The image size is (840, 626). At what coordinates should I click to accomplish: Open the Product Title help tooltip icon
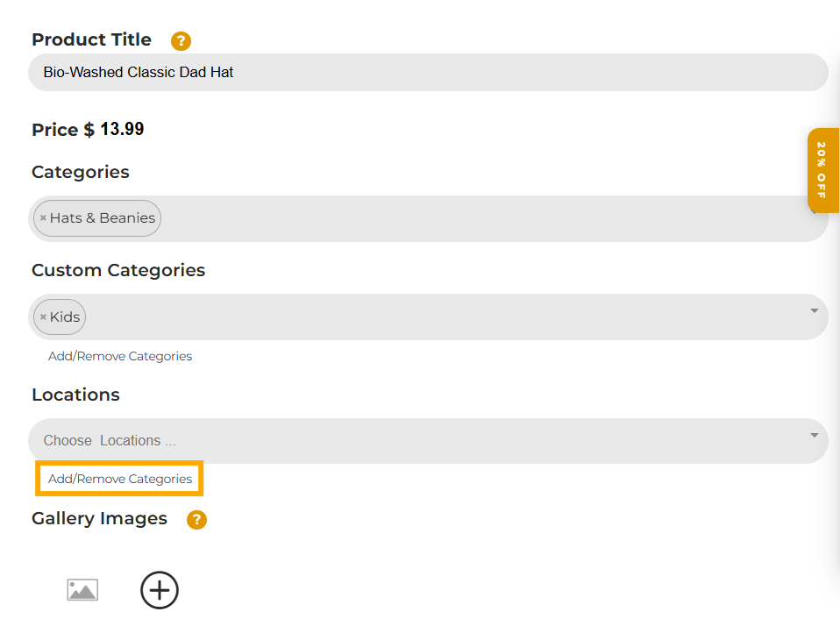[182, 40]
